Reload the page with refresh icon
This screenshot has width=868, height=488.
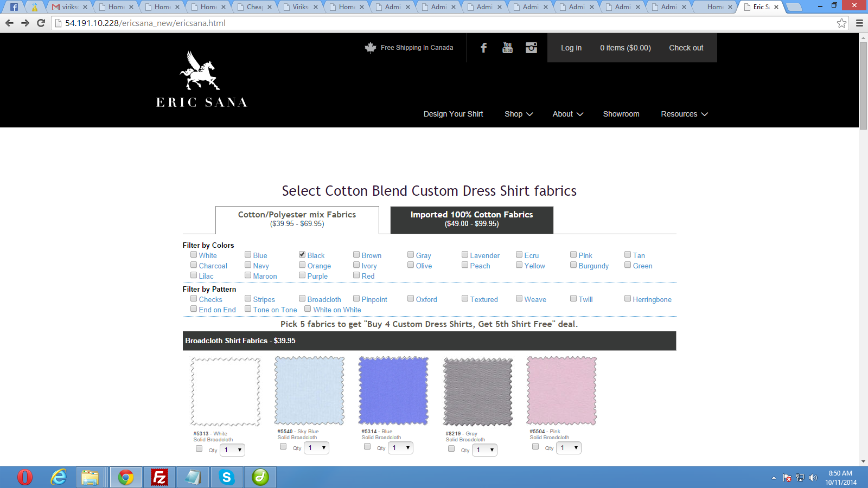click(41, 23)
